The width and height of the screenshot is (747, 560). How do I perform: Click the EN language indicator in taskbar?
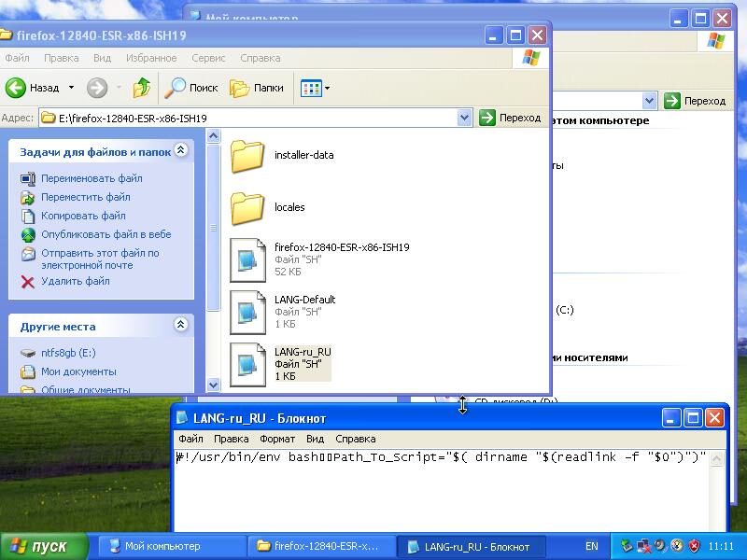click(x=592, y=546)
